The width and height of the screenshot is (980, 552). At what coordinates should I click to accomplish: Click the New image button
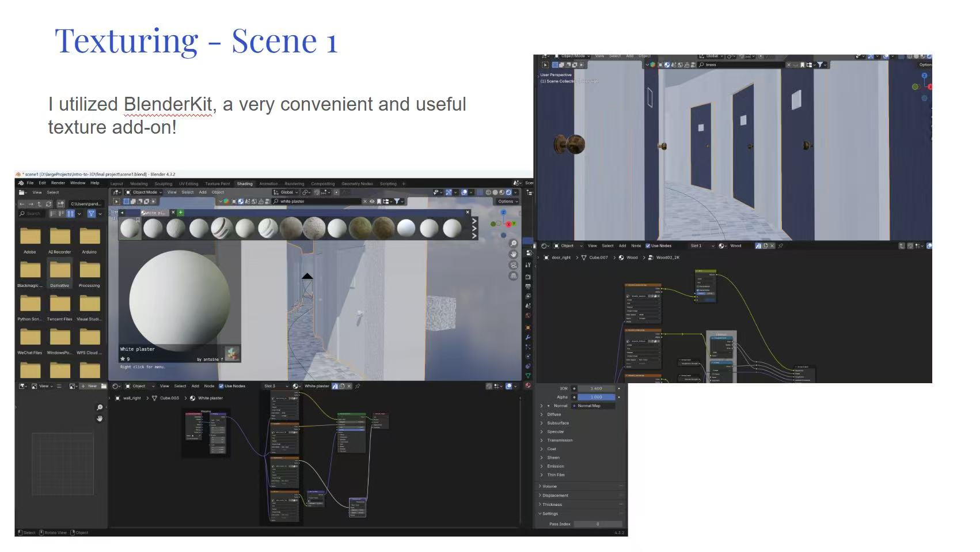[89, 386]
